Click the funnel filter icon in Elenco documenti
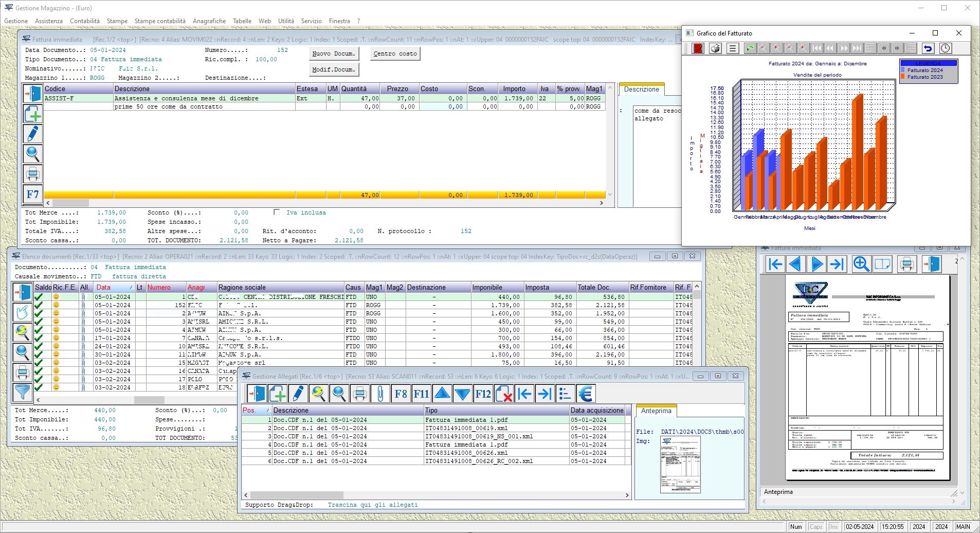 (x=22, y=392)
